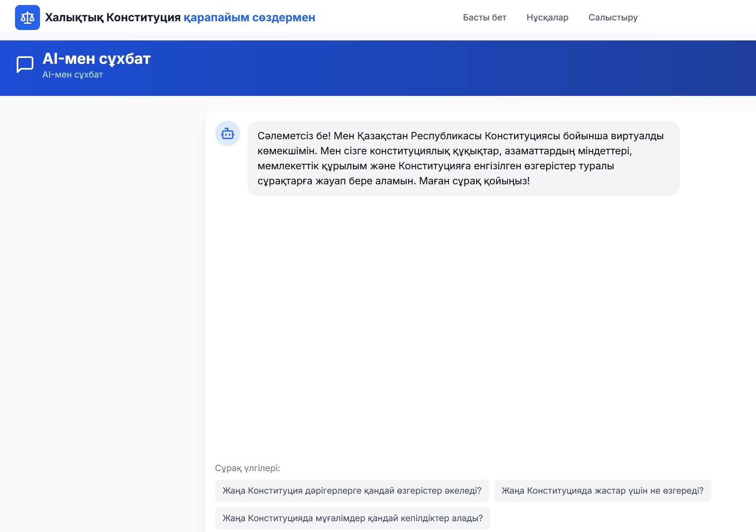Go to the Нұсқалар page

pos(547,18)
